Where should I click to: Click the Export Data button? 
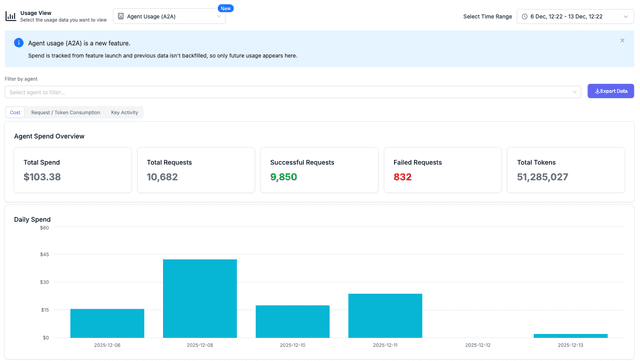tap(611, 91)
